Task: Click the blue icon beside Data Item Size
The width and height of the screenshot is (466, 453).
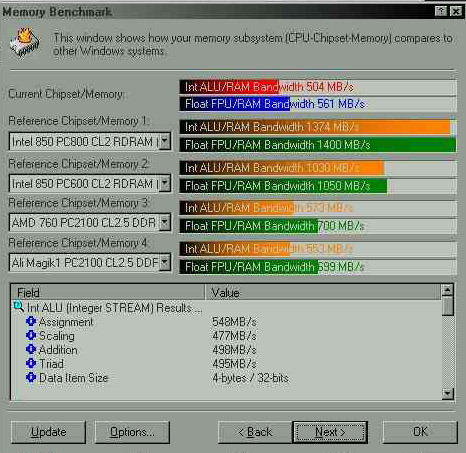Action: (31, 377)
